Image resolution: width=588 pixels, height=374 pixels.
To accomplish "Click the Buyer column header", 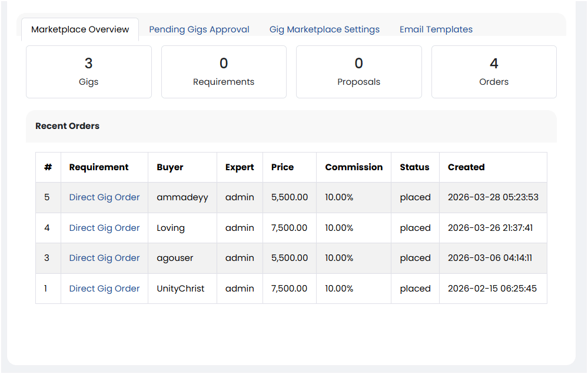I will click(x=170, y=167).
